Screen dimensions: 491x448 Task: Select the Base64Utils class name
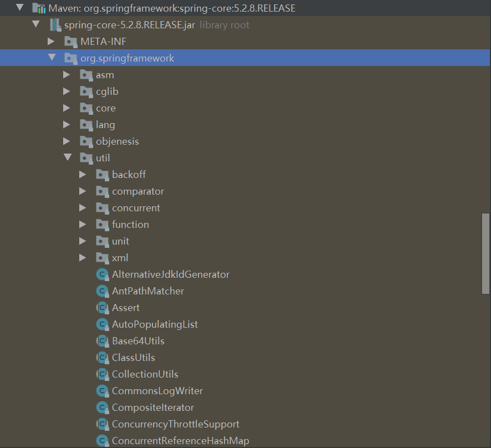tap(138, 341)
